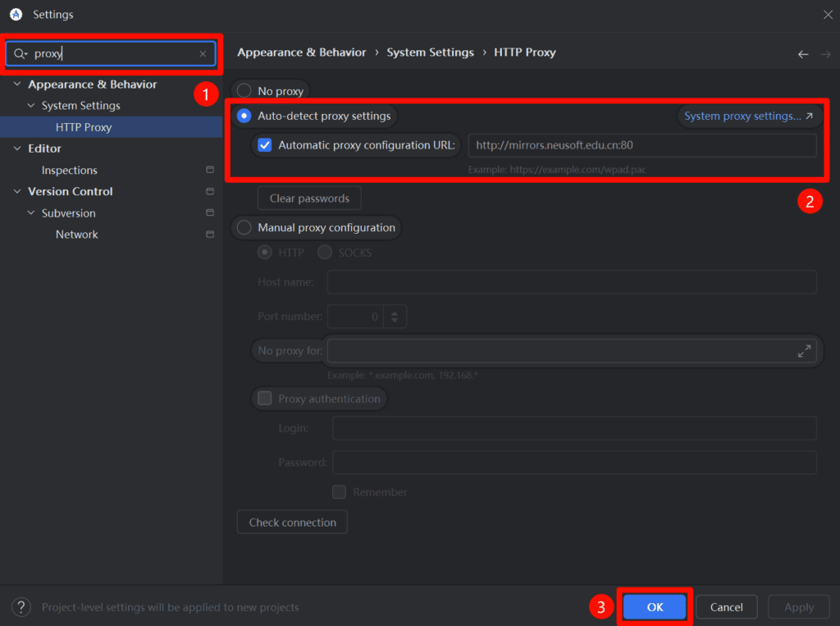Viewport: 840px width, 626px height.
Task: Click the search magnifier icon
Action: click(20, 54)
